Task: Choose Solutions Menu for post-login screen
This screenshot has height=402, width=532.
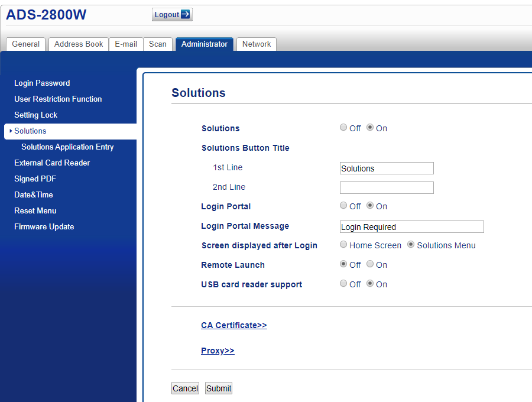Action: 411,244
